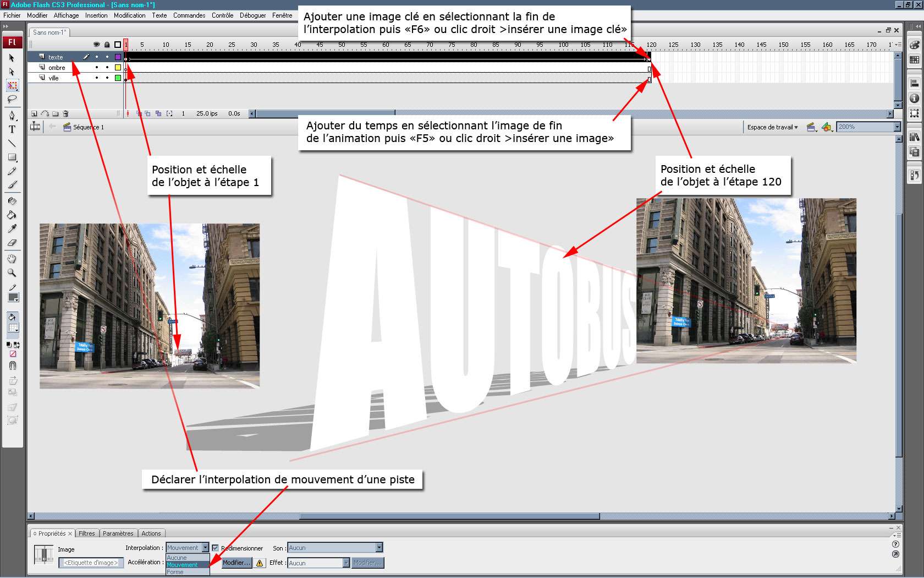This screenshot has width=924, height=578.
Task: Click the green outline color of ville layer
Action: pyautogui.click(x=118, y=78)
